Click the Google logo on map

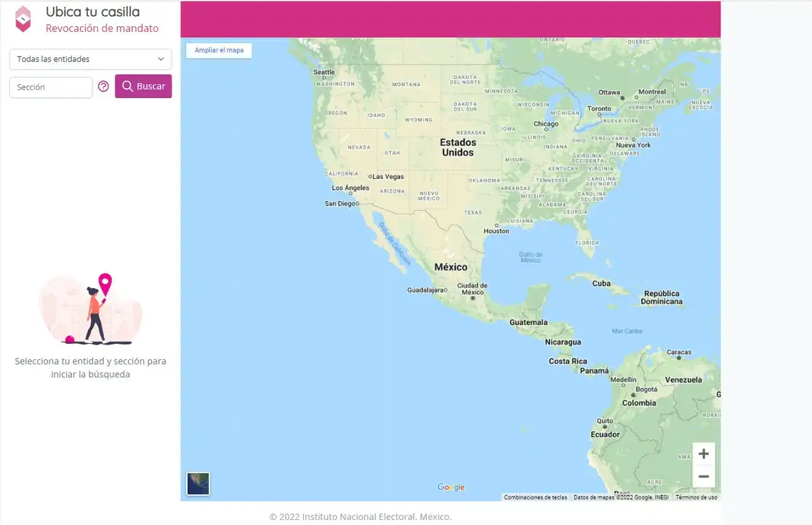[x=451, y=487]
